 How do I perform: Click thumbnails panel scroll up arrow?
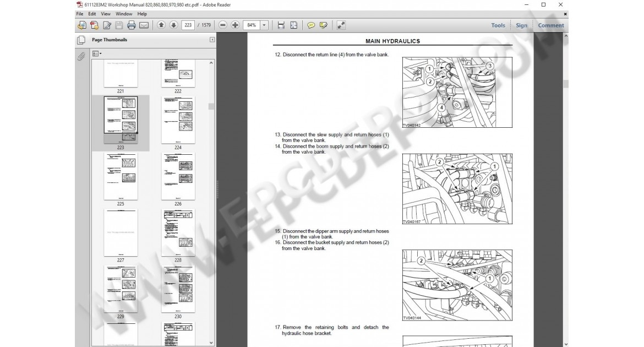(211, 63)
